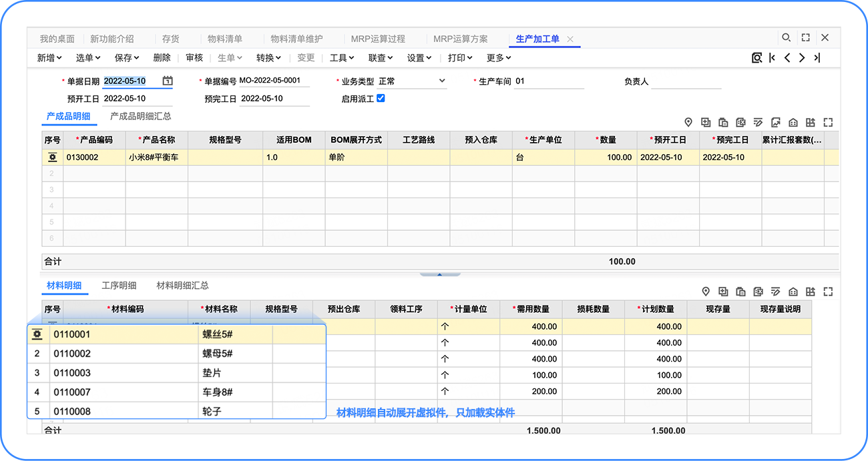
Task: Open the 联查 dropdown menu
Action: (x=381, y=58)
